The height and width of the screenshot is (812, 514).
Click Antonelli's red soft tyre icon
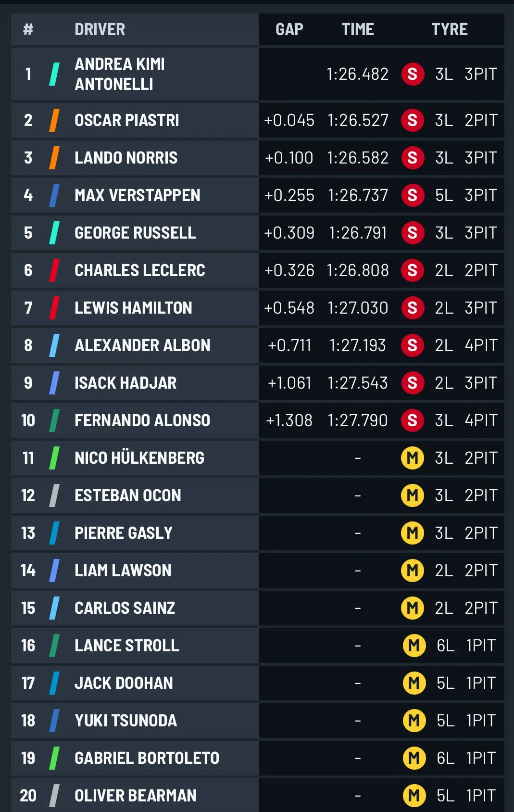pos(413,74)
